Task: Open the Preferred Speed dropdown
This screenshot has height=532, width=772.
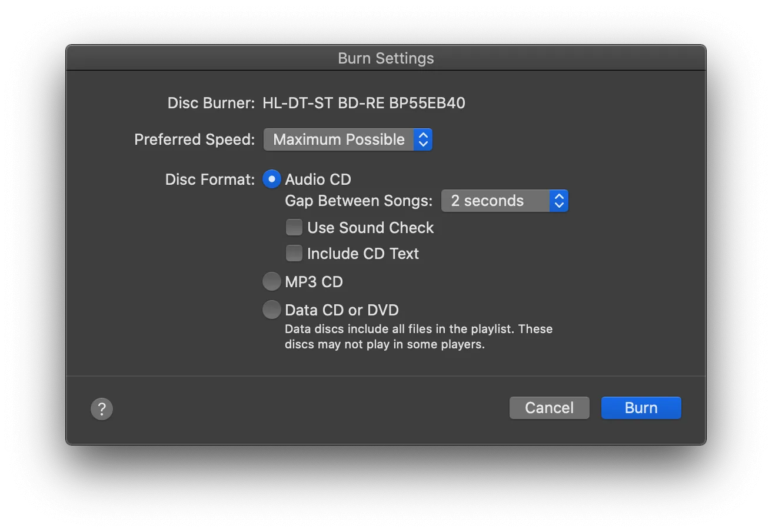Action: 348,139
